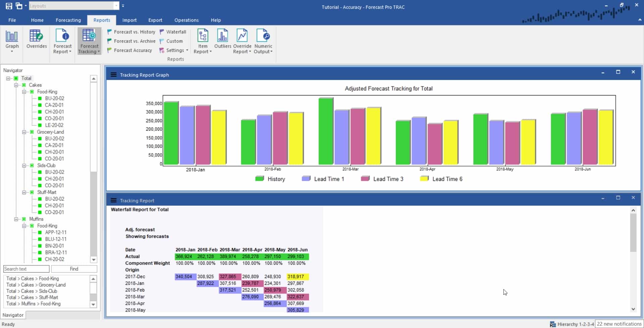Save the project via quick access toolbar
The image size is (644, 328).
[x=8, y=6]
